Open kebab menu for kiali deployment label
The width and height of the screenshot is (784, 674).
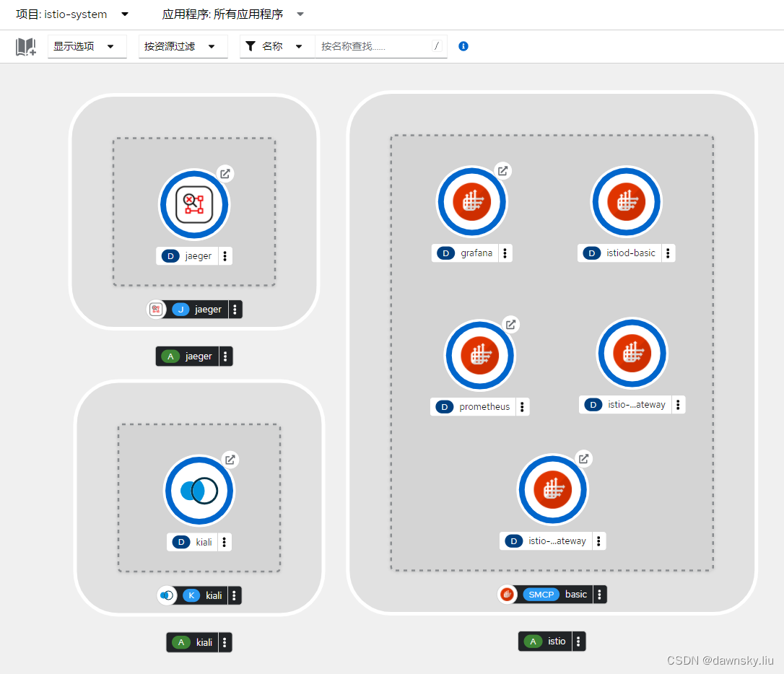(x=224, y=542)
